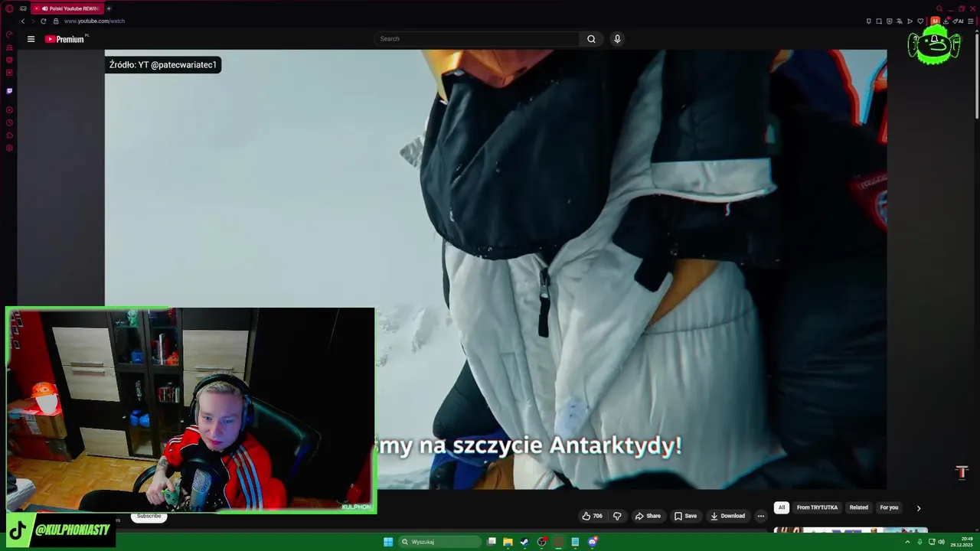Image resolution: width=980 pixels, height=551 pixels.
Task: Click the YouTube search magnifier button
Action: click(x=591, y=39)
